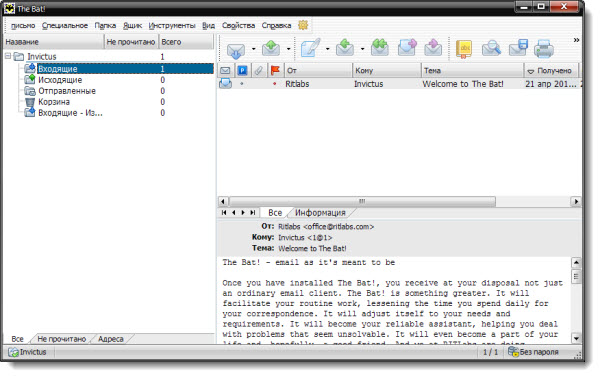600x377 pixels.
Task: Sort by the Получено column header
Action: (x=551, y=70)
